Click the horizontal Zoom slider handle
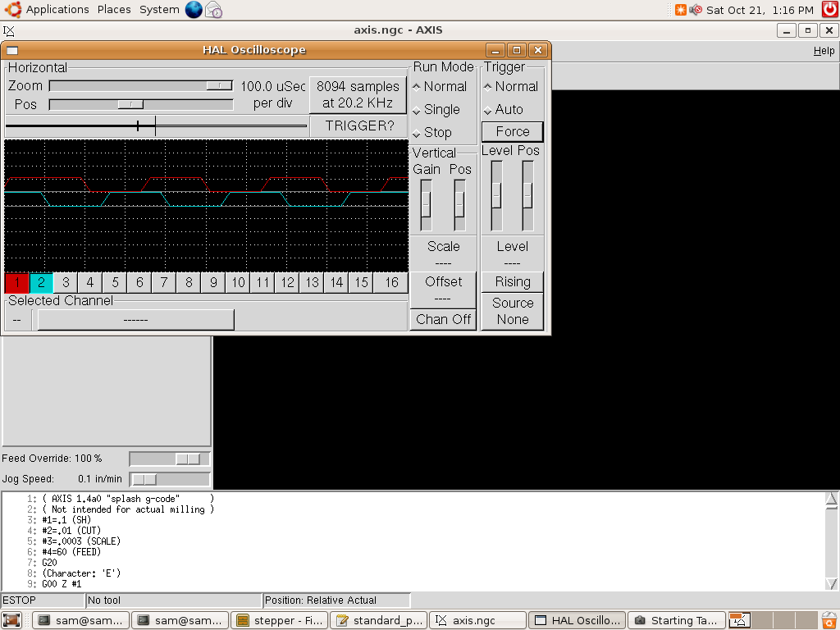This screenshot has width=840, height=630. (x=219, y=85)
